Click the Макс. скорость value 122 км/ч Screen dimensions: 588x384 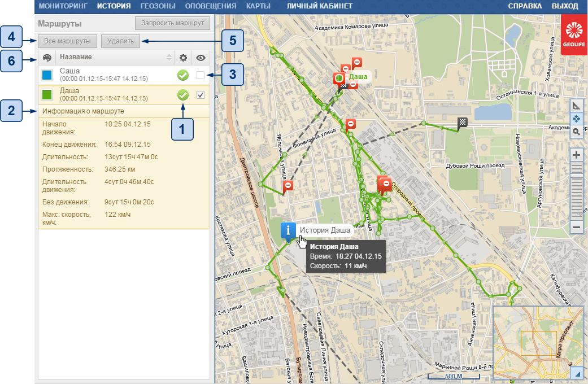[x=117, y=215]
